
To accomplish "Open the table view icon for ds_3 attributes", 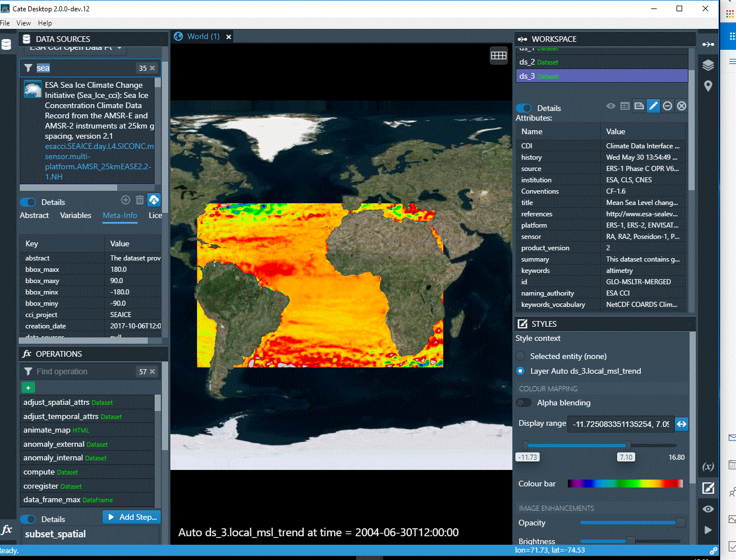I will pos(624,106).
